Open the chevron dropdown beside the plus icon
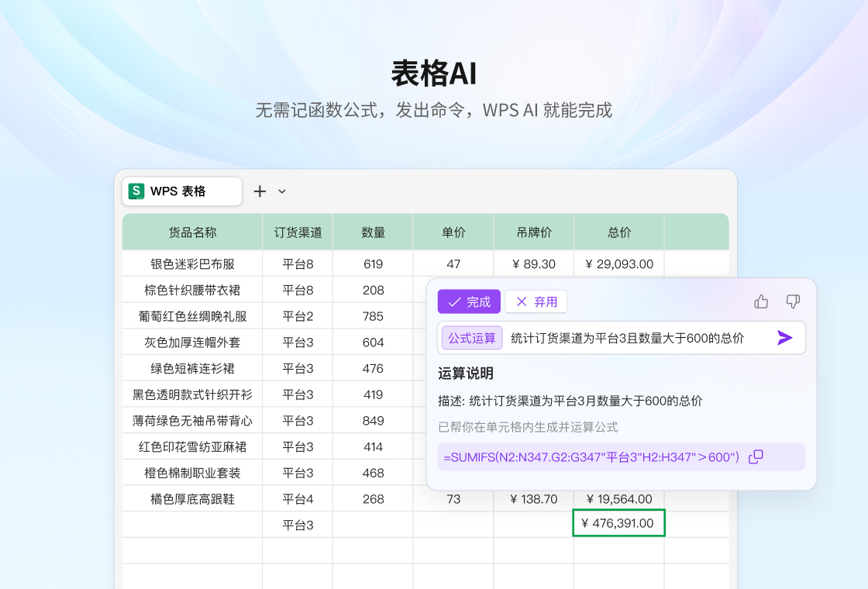This screenshot has width=868, height=589. coord(281,191)
